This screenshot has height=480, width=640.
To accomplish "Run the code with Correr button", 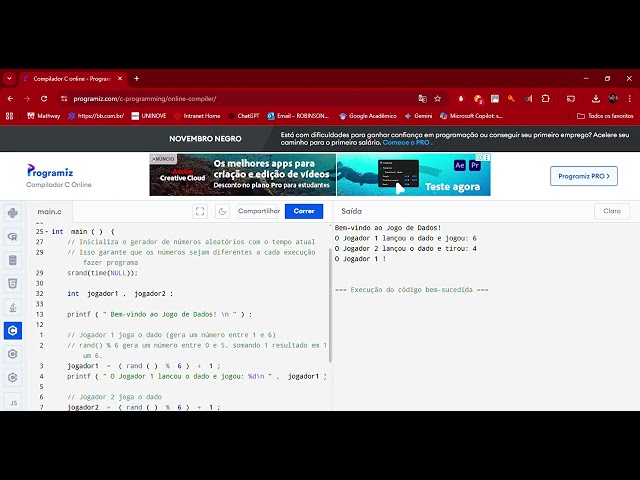I will (304, 211).
